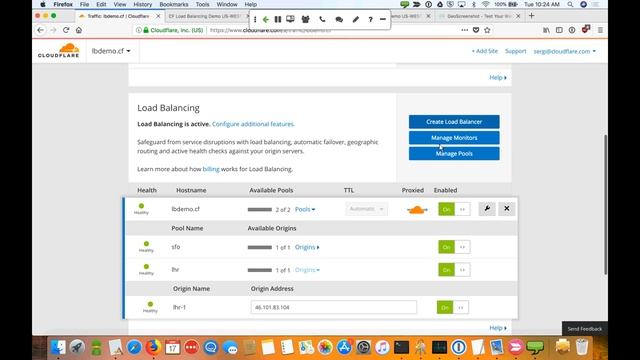Delete lbdemo.cf load balancer with X
Screen dimensions: 640x360
[x=507, y=209]
